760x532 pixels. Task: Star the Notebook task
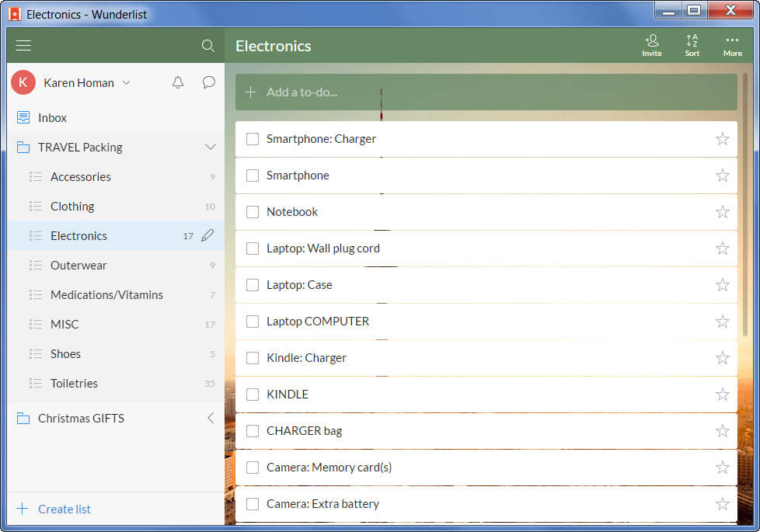coord(722,212)
